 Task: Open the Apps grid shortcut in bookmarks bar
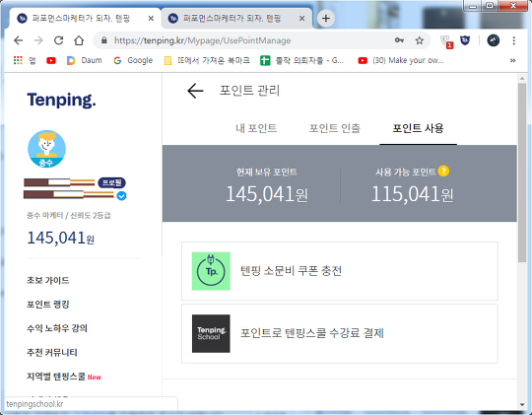click(18, 60)
